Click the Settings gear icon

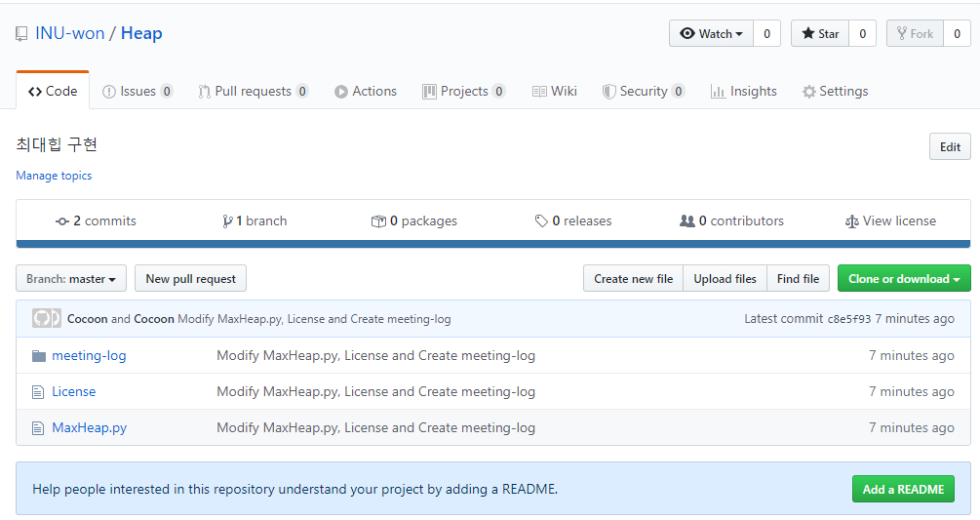809,92
